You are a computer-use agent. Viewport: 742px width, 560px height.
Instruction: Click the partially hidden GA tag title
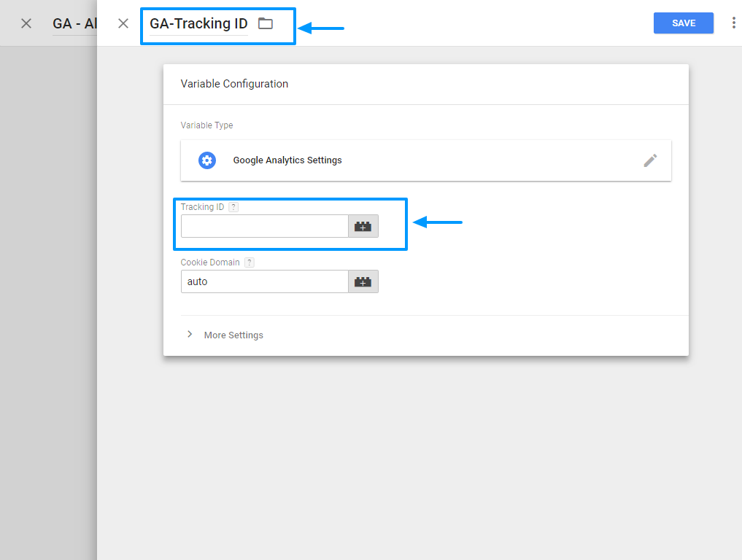point(74,23)
